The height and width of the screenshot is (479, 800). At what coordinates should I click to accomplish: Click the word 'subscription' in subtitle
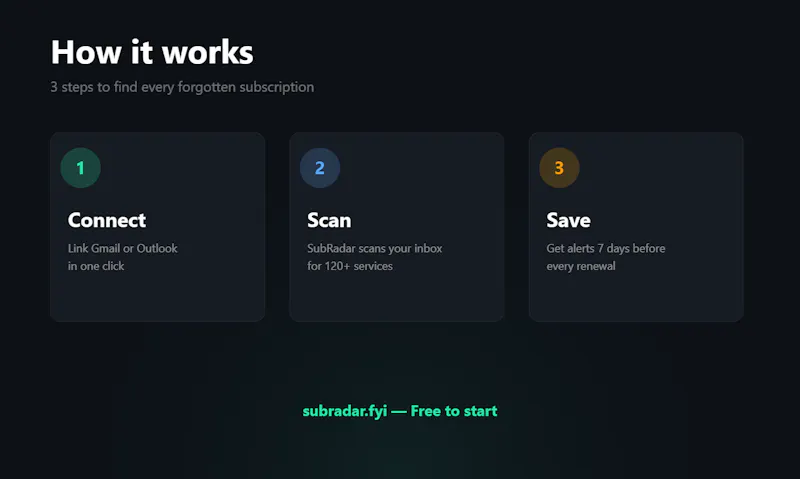[x=277, y=87]
